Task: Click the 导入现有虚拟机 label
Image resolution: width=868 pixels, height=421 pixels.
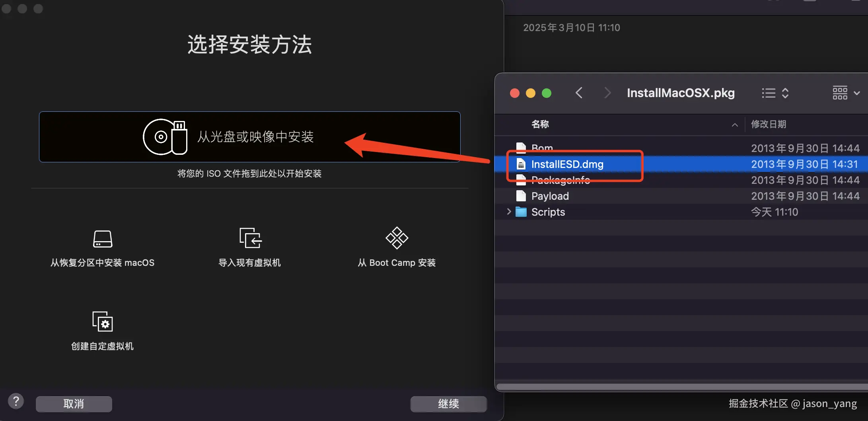Action: 250,263
